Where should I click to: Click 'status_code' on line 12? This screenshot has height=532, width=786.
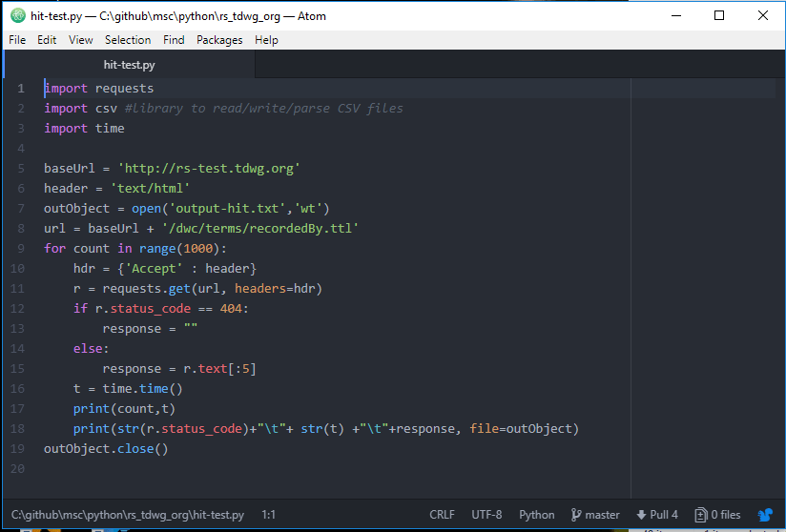151,309
